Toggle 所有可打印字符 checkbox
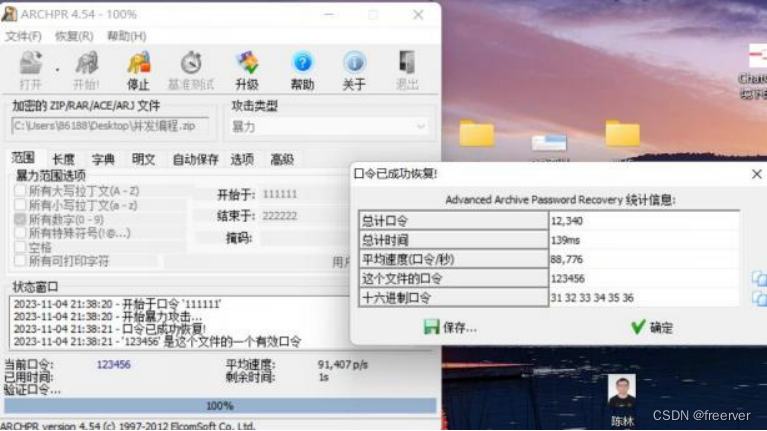The width and height of the screenshot is (767, 431). 20,261
